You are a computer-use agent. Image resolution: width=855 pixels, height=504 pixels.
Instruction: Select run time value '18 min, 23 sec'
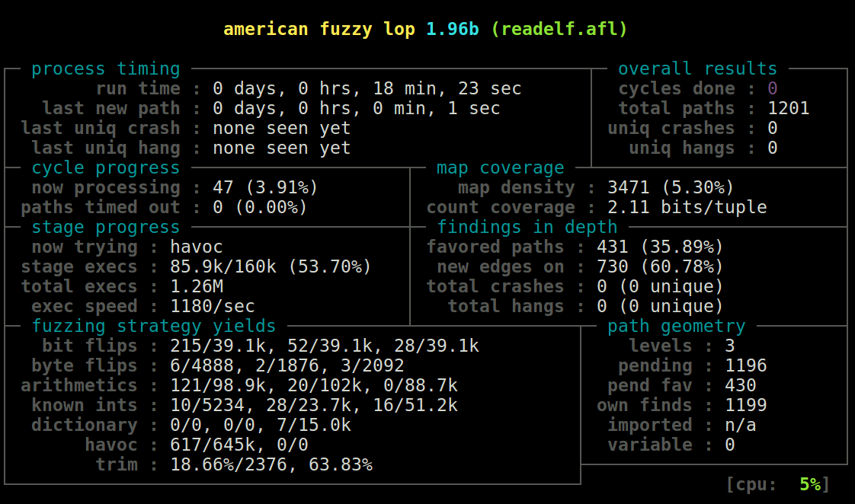pyautogui.click(x=447, y=89)
